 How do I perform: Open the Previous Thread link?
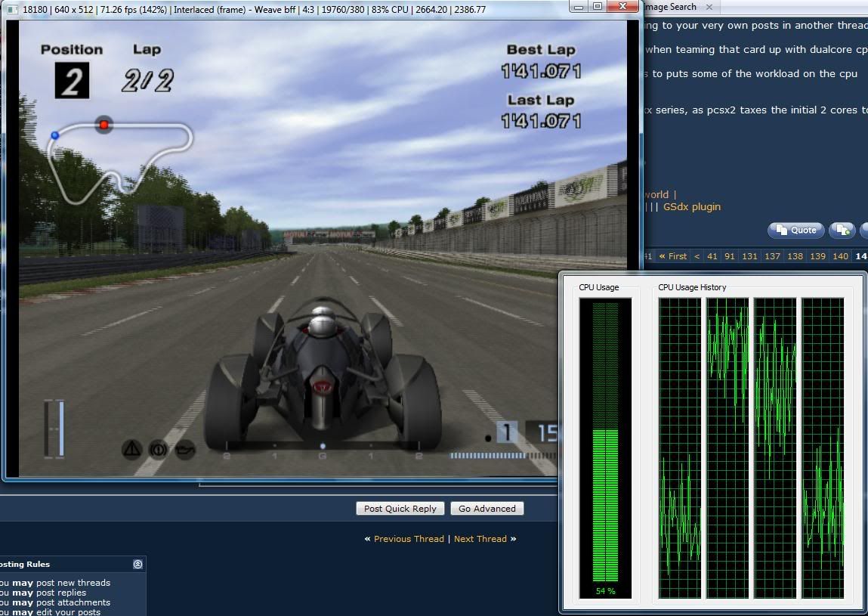(409, 539)
